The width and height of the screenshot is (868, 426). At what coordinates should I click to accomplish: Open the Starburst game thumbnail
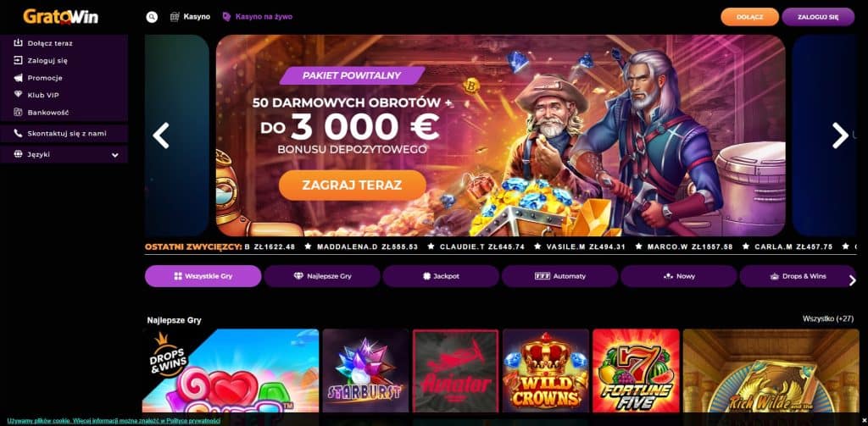click(365, 371)
